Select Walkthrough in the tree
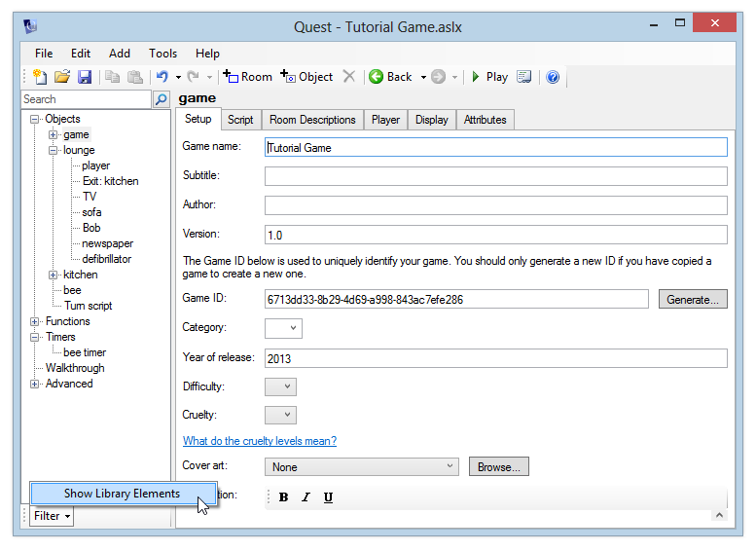The height and width of the screenshot is (551, 756). pos(75,368)
